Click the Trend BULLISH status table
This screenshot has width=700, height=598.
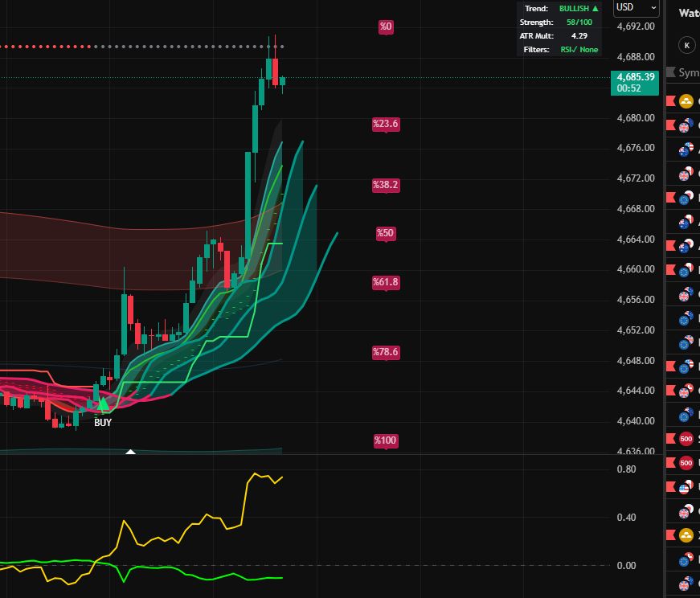[x=559, y=29]
